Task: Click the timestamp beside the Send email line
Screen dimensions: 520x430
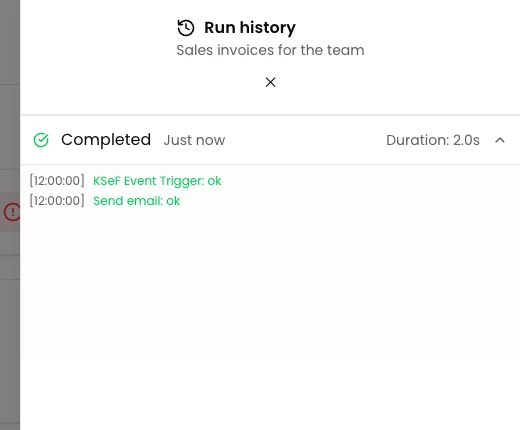Action: [x=57, y=201]
